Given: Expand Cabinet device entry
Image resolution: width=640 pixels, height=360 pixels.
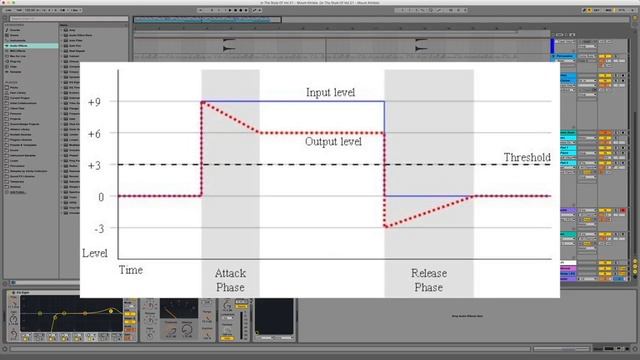Looking at the screenshot, I should coord(62,56).
